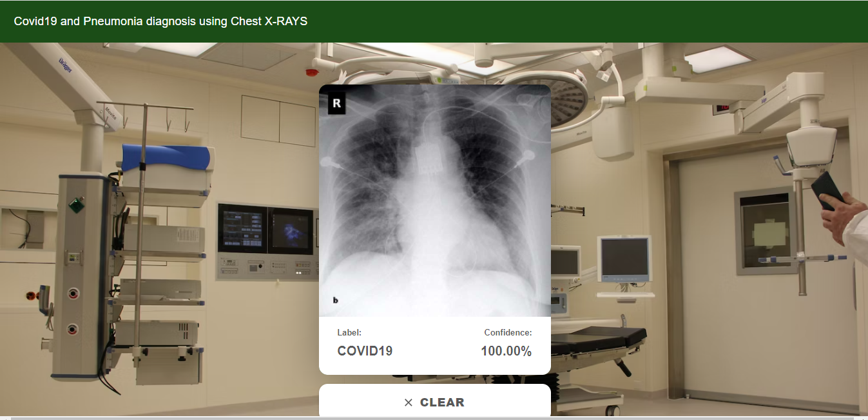Click the X icon on the CLEAR button
Viewport: 868px width, 420px height.
pos(407,402)
